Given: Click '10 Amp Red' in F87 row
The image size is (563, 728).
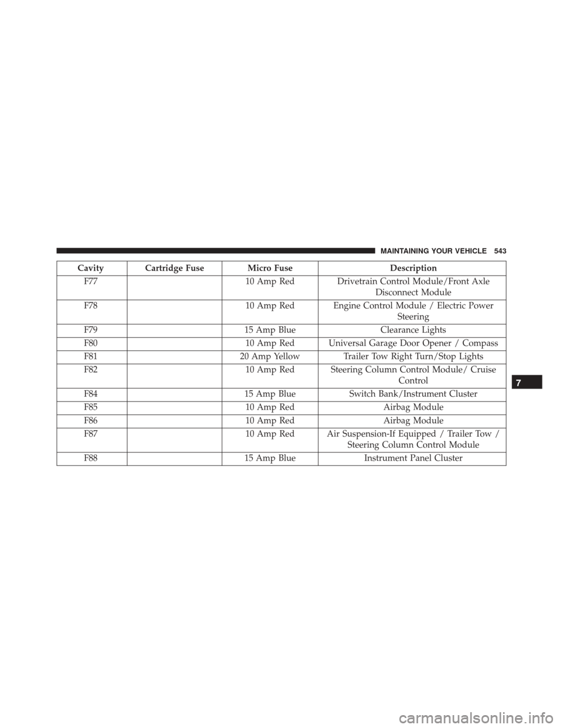Looking at the screenshot, I should coord(270,434).
